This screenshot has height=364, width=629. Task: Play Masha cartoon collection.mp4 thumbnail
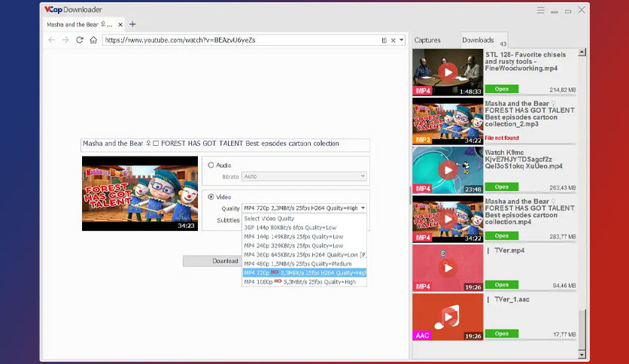(448, 219)
